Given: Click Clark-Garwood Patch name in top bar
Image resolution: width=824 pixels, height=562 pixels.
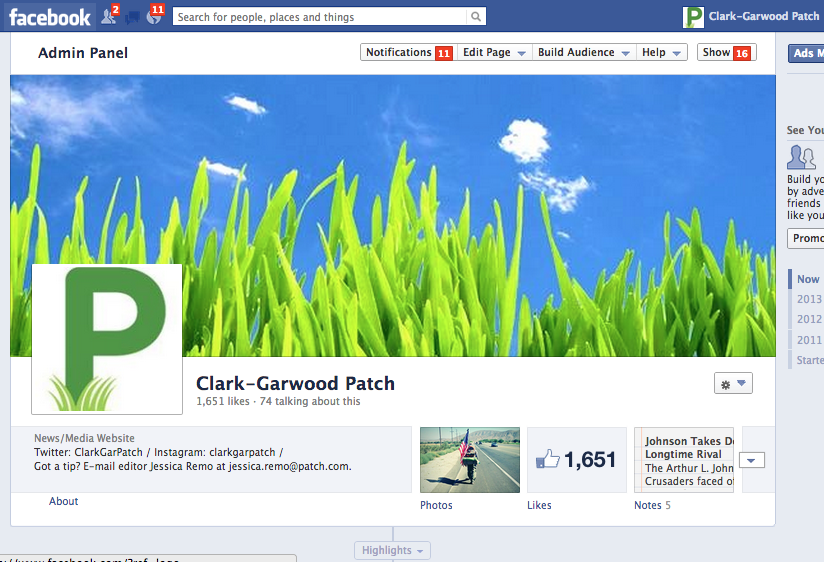Looking at the screenshot, I should tap(764, 16).
